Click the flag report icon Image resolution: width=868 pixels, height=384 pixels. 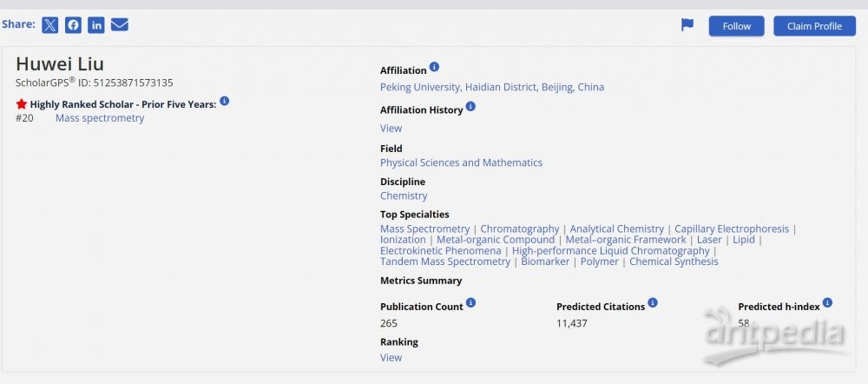[687, 25]
